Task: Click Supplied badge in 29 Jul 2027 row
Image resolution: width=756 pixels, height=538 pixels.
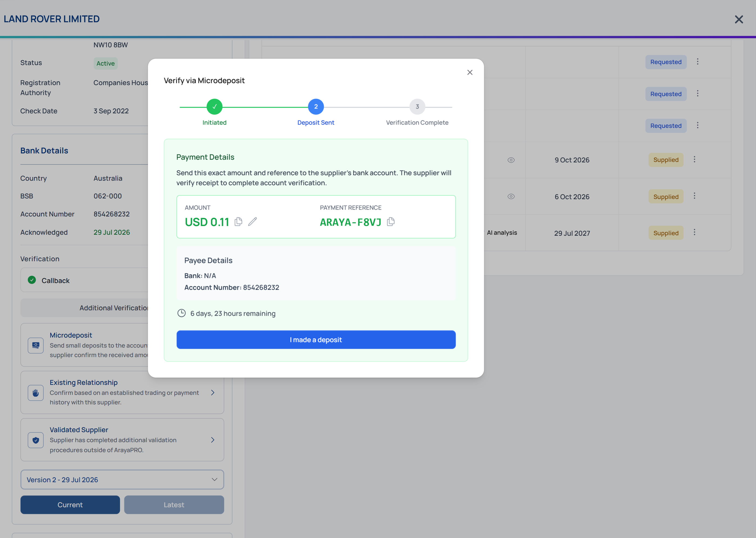Action: [x=666, y=233]
